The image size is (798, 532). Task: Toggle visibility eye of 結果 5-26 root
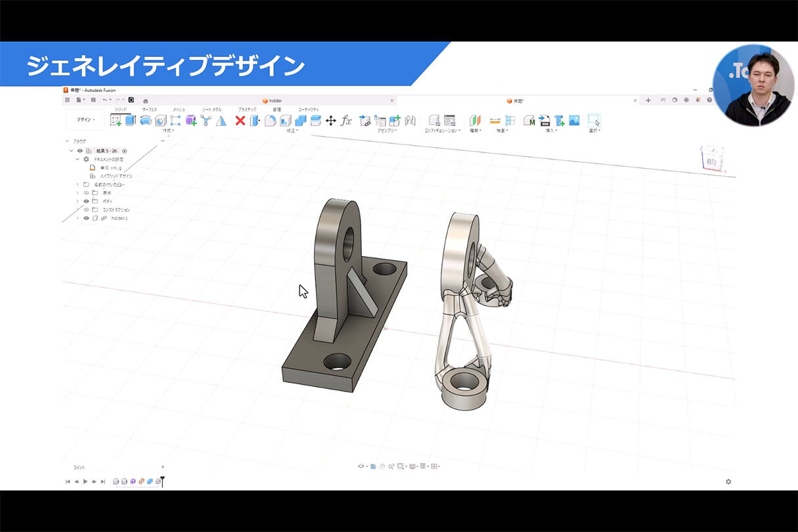80,151
